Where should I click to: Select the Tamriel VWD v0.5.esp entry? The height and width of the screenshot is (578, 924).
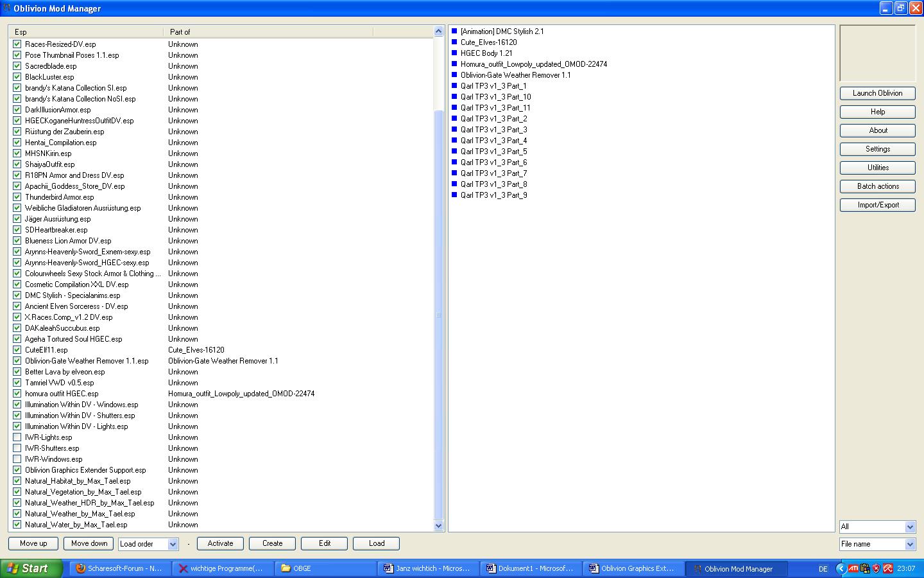(x=60, y=383)
